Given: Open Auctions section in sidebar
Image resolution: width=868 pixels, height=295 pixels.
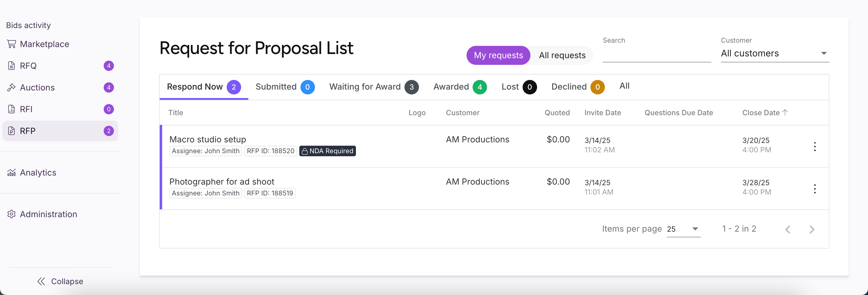Looking at the screenshot, I should coord(60,87).
